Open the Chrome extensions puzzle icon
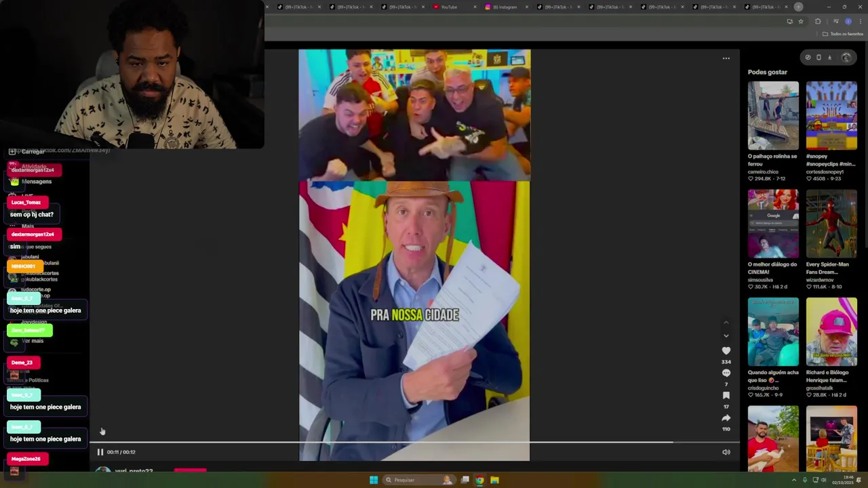The width and height of the screenshot is (868, 488). coord(818,22)
